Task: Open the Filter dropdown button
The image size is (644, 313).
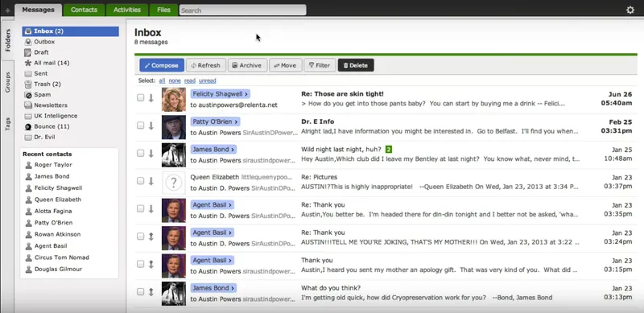Action: tap(320, 65)
